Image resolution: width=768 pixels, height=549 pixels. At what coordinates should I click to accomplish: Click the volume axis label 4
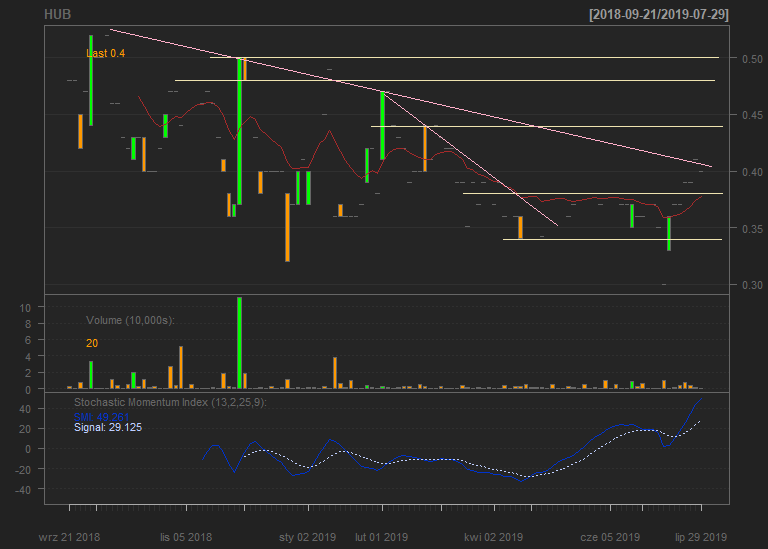point(28,357)
